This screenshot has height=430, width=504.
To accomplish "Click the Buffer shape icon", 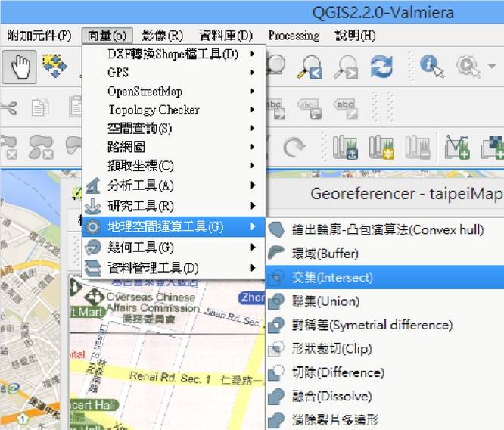I will (x=276, y=253).
